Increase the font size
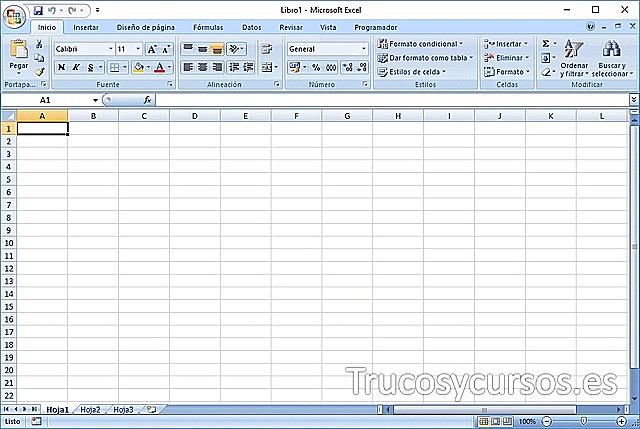This screenshot has height=429, width=640. pyautogui.click(x=152, y=49)
